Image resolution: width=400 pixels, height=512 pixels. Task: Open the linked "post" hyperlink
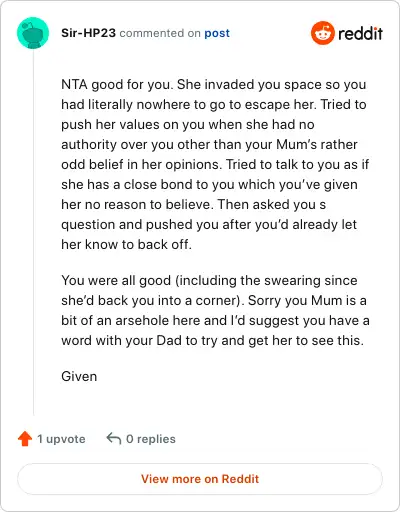(217, 33)
